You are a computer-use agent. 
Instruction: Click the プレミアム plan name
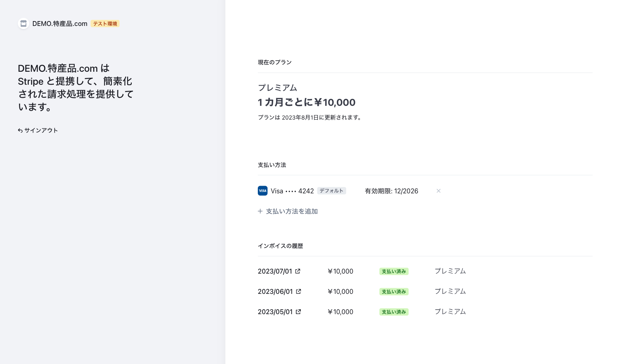[x=277, y=88]
